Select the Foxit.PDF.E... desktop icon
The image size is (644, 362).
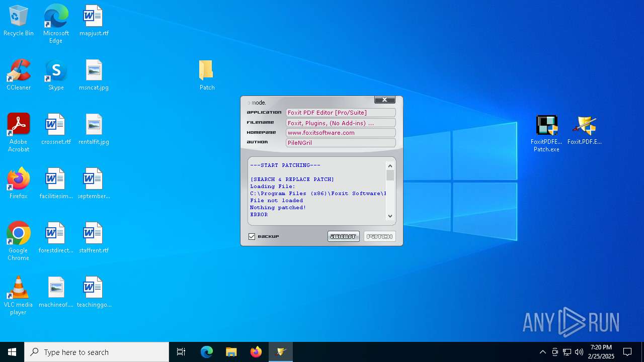click(584, 131)
